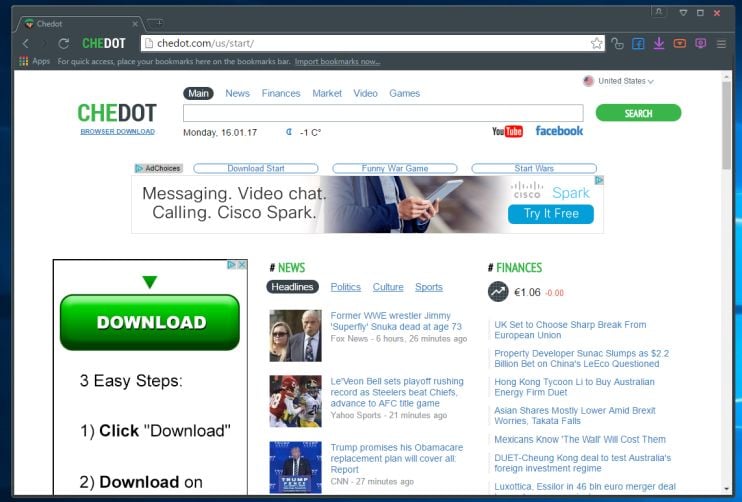The image size is (742, 502).
Task: Click the green SEARCH button
Action: coord(638,113)
